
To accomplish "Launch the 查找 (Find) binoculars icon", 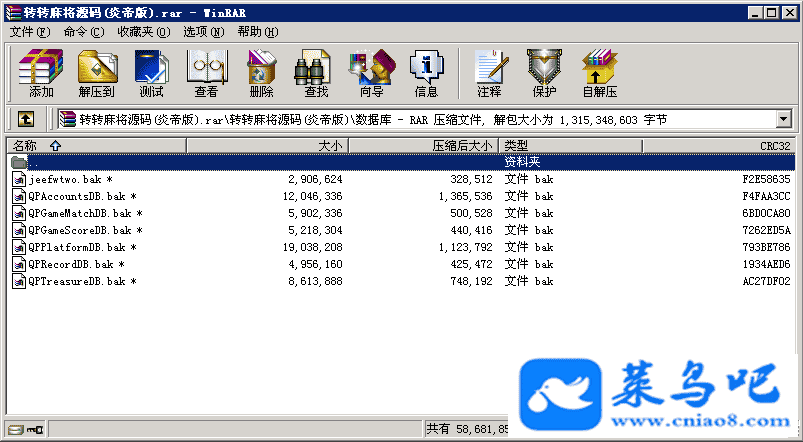I will point(316,73).
